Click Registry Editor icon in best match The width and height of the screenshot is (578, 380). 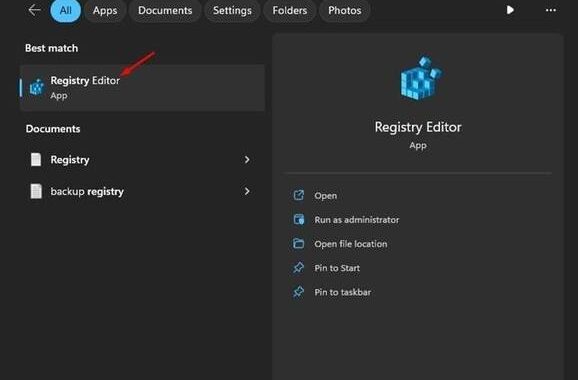point(37,87)
